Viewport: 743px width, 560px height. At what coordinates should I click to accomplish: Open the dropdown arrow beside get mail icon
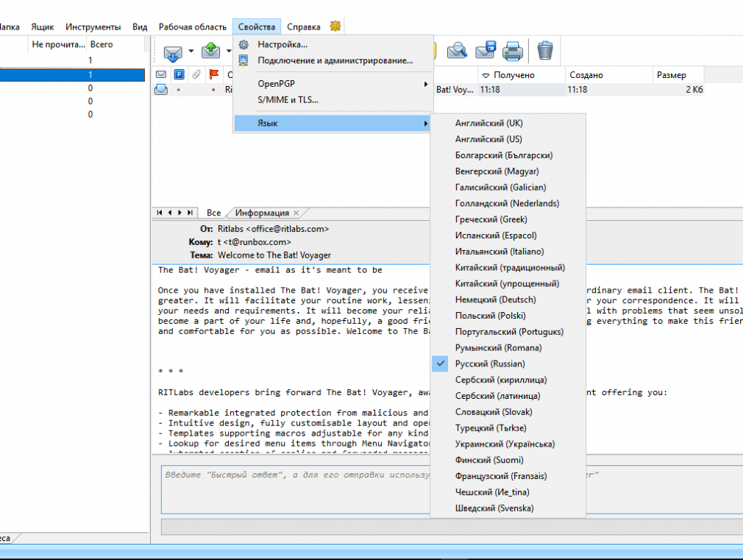(x=191, y=51)
